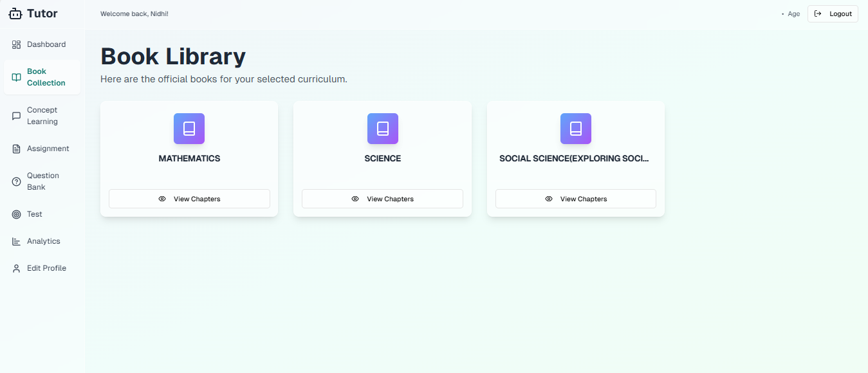Click the Assignment document icon
Image resolution: width=868 pixels, height=373 pixels.
(17, 149)
